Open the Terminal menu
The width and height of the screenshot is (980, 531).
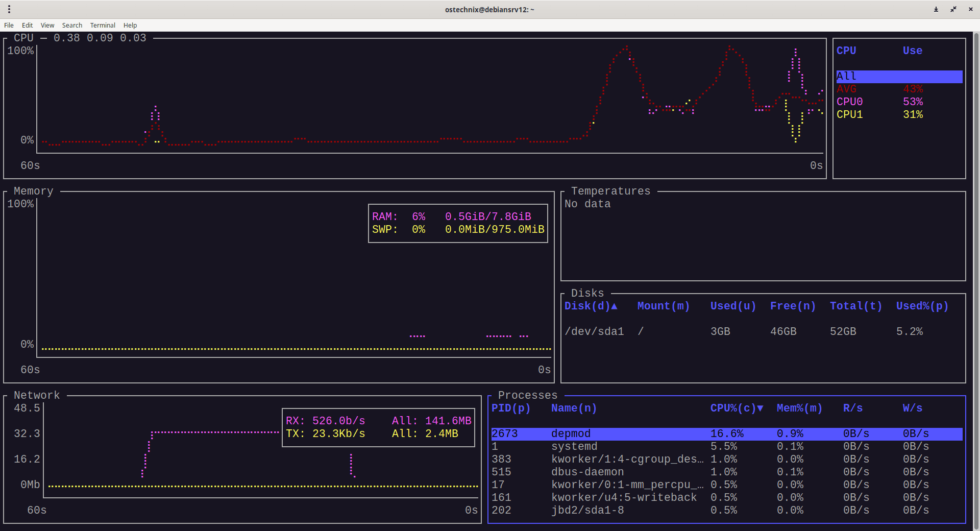click(103, 25)
